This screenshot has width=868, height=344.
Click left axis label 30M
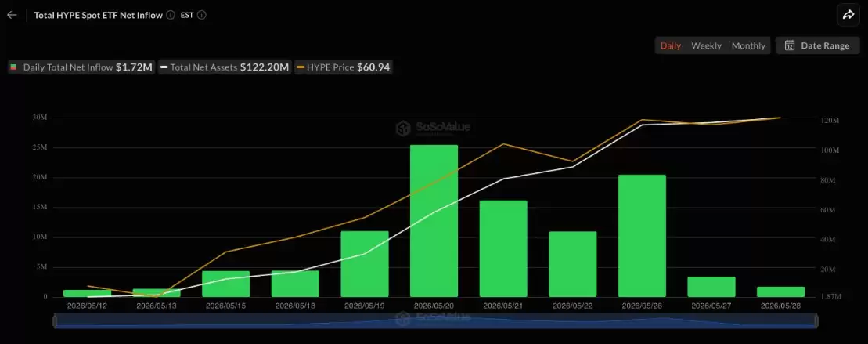click(40, 118)
